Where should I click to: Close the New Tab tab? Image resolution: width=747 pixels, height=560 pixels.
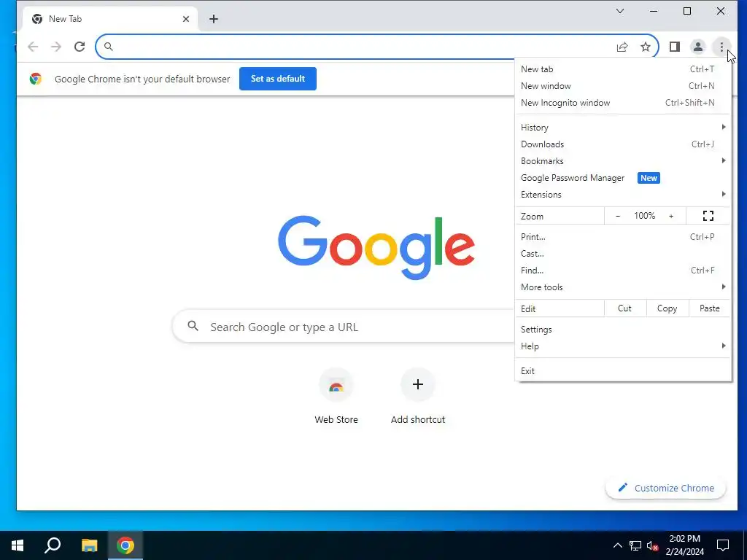coord(186,19)
